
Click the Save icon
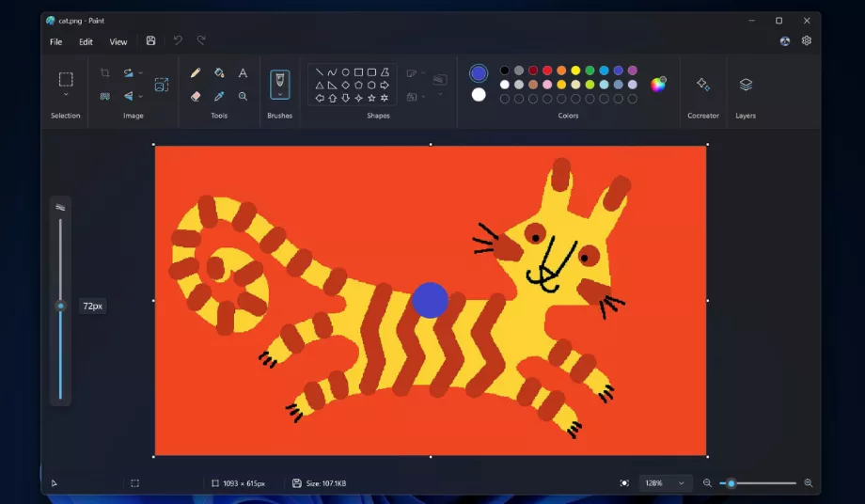pos(150,40)
